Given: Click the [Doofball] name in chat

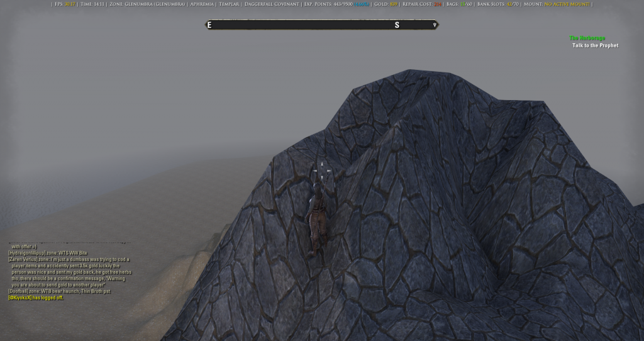Looking at the screenshot, I should (x=18, y=291).
